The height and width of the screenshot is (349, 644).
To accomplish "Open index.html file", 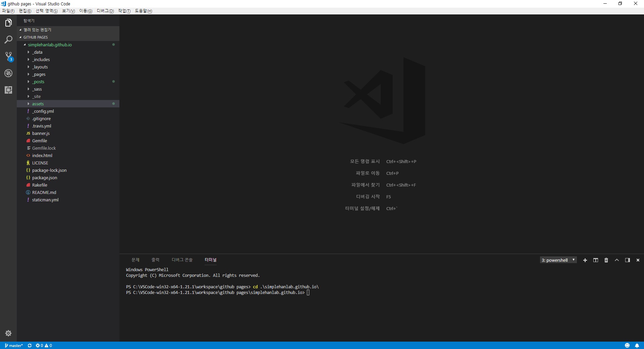I will point(68,155).
